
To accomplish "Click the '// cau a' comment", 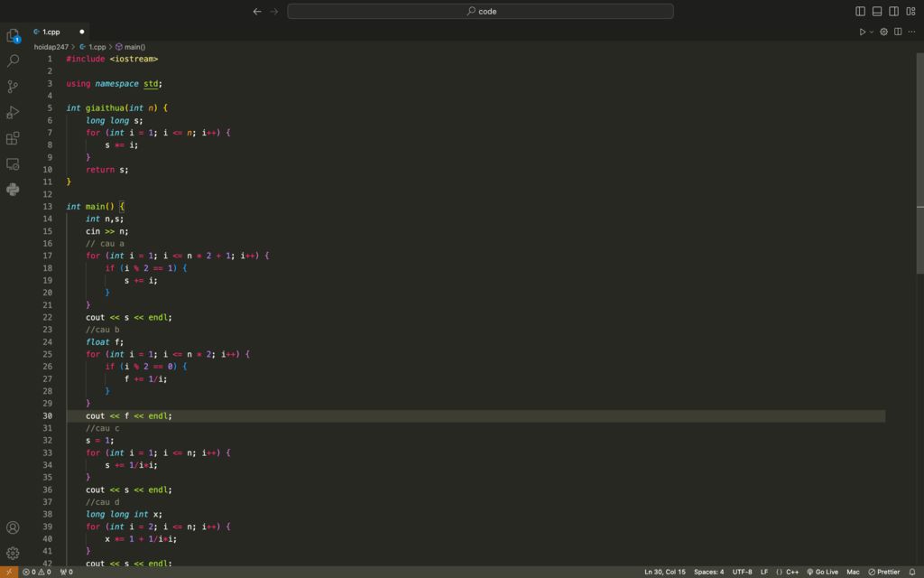I will pyautogui.click(x=105, y=244).
